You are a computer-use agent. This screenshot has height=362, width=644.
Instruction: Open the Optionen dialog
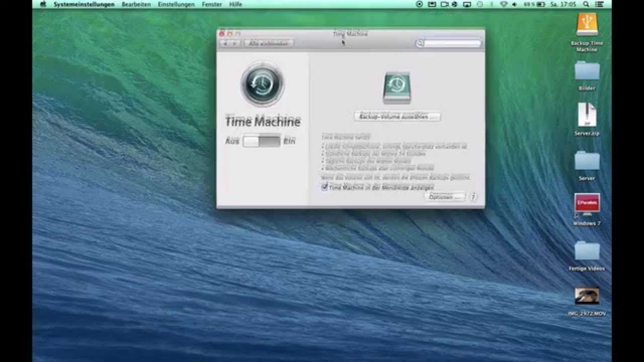pyautogui.click(x=445, y=197)
